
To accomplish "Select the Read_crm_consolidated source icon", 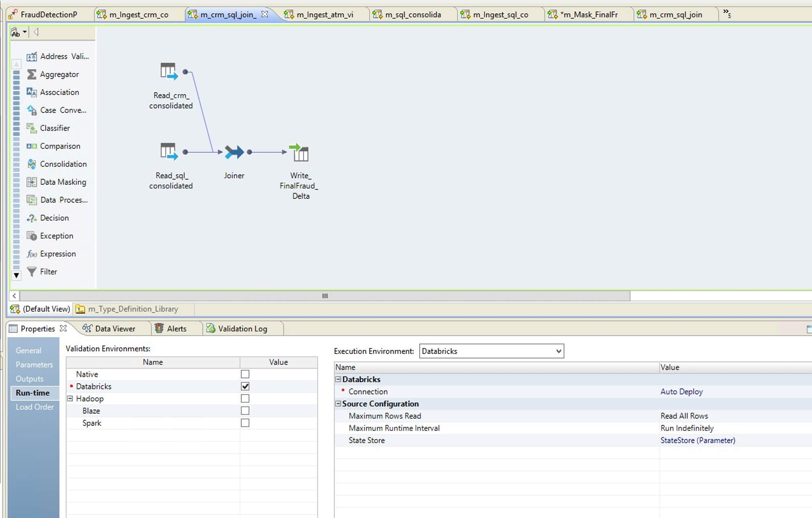I will [168, 71].
